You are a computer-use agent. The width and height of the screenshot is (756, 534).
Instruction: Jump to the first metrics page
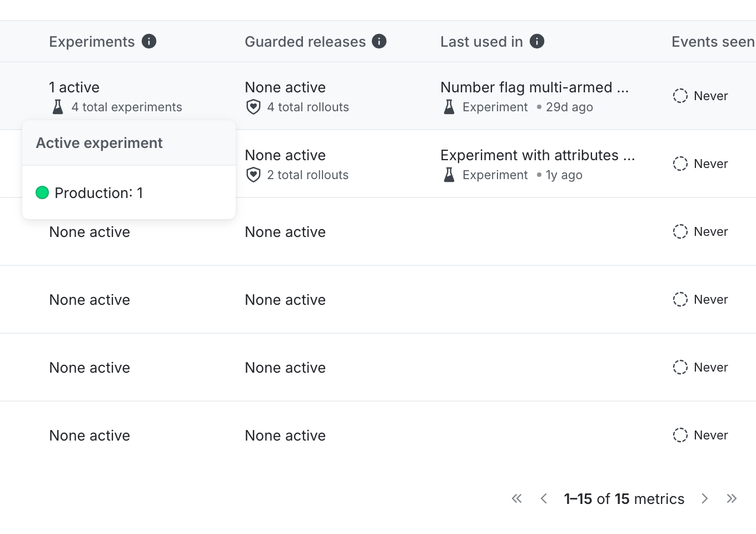pyautogui.click(x=516, y=498)
